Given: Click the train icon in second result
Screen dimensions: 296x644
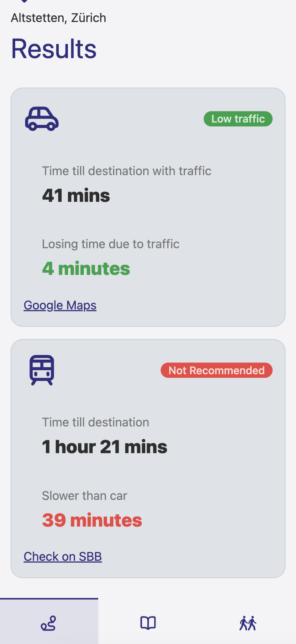Looking at the screenshot, I should tap(42, 370).
